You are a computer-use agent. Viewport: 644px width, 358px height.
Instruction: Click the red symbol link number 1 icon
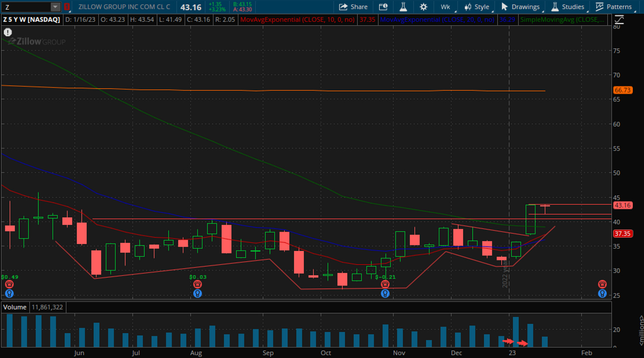pyautogui.click(x=67, y=7)
